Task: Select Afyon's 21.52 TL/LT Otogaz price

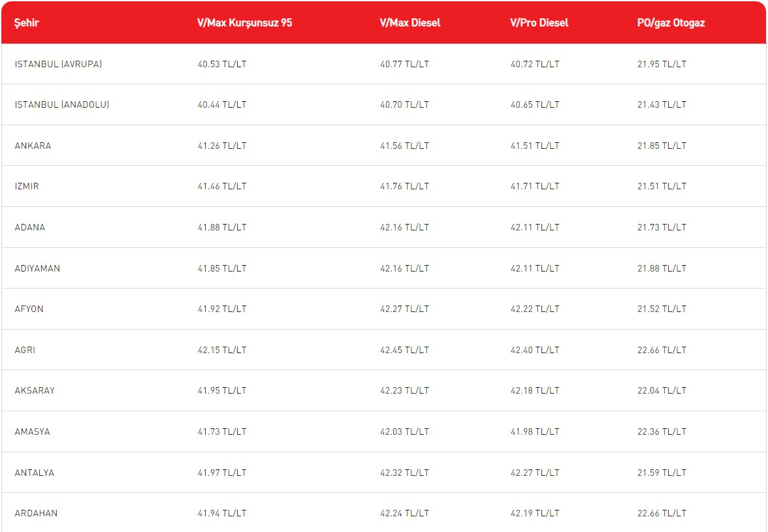Action: coord(662,309)
